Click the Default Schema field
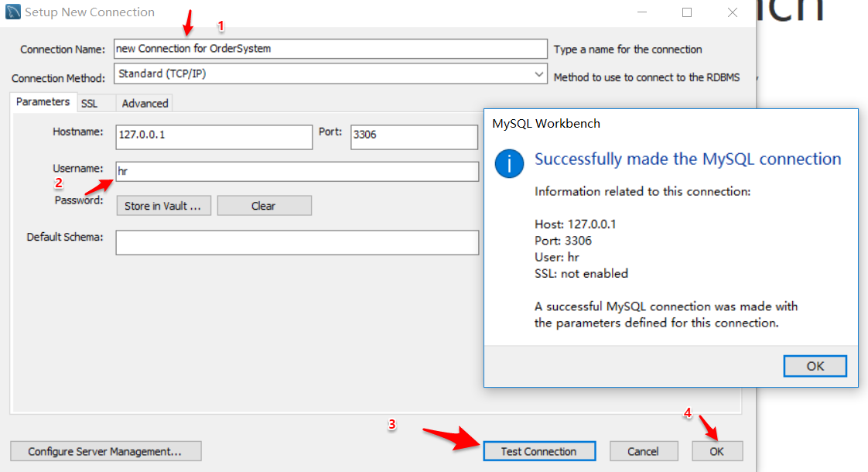 pyautogui.click(x=297, y=243)
